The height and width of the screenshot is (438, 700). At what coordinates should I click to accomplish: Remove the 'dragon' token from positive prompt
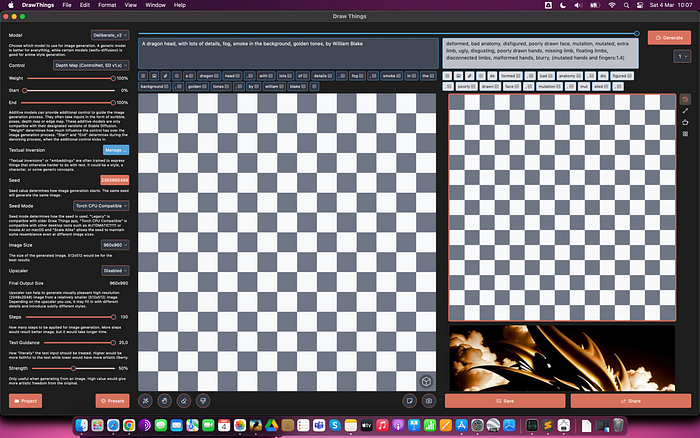click(216, 76)
